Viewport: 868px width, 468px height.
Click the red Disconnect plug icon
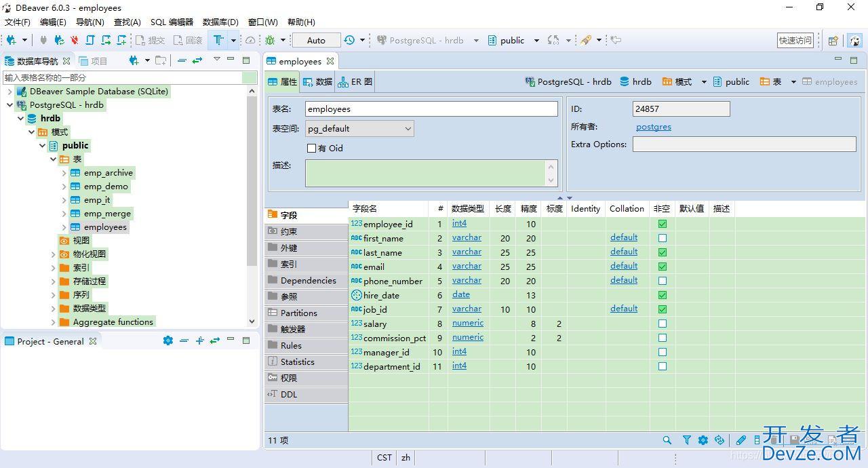[x=75, y=40]
